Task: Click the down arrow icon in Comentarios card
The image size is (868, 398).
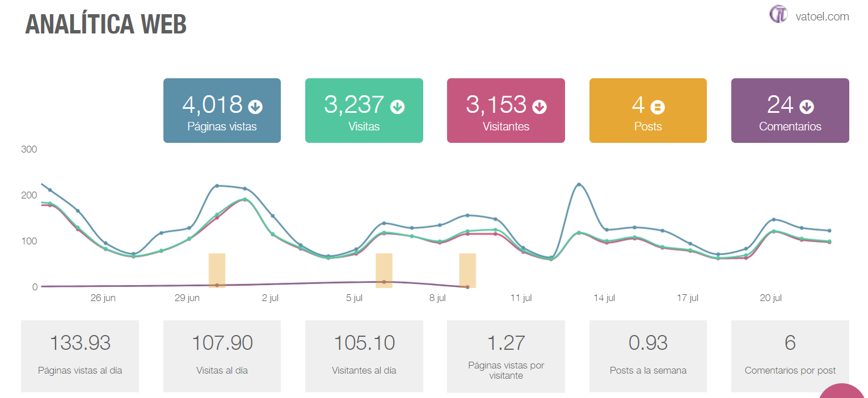Action: 807,107
